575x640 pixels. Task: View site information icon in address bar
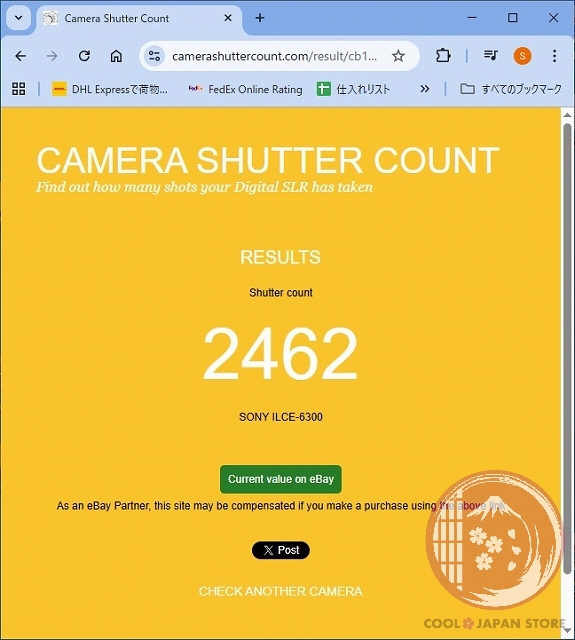(x=154, y=56)
